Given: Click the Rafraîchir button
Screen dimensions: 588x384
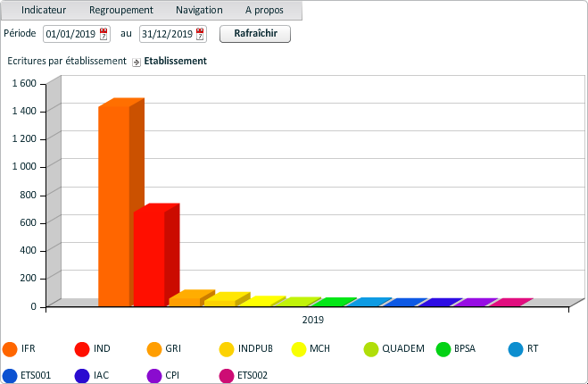Looking at the screenshot, I should (255, 34).
